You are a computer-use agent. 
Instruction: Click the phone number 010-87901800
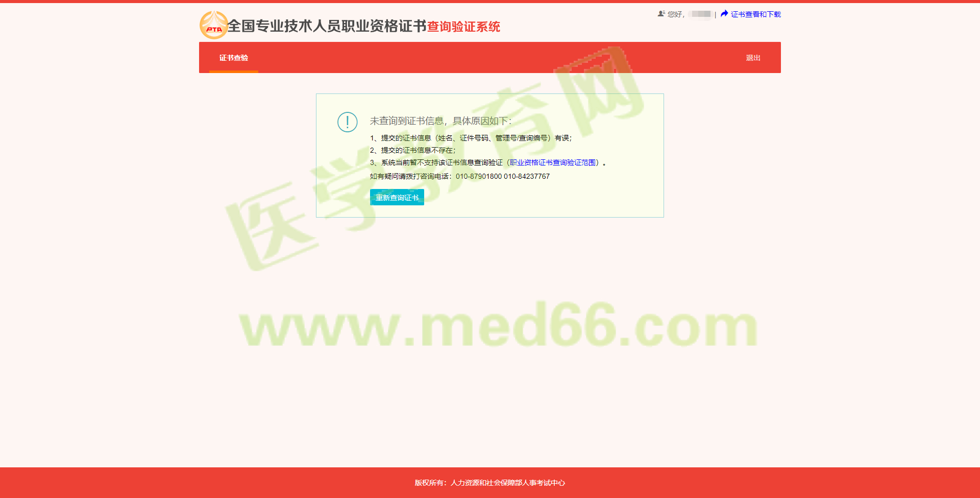[x=479, y=176]
